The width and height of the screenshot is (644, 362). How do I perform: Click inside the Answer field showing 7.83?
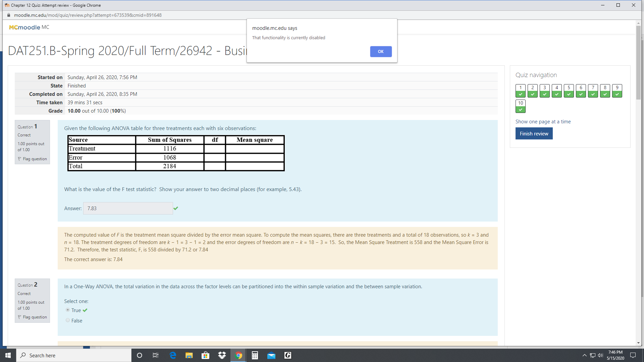point(128,208)
